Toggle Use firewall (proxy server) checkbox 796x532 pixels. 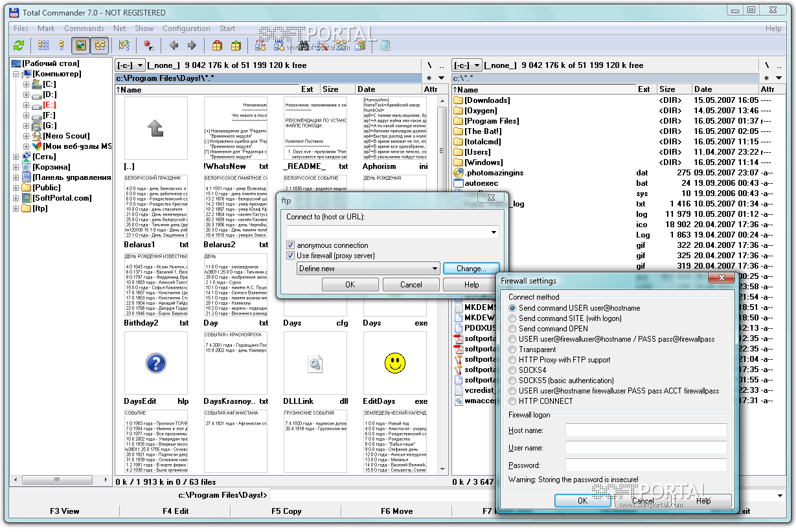click(x=291, y=256)
